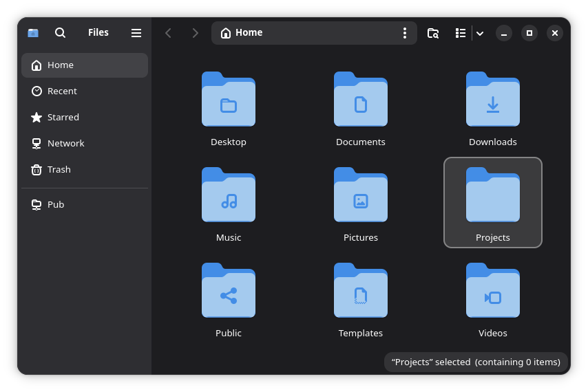Open Trash in the sidebar
This screenshot has width=588, height=392.
point(85,170)
